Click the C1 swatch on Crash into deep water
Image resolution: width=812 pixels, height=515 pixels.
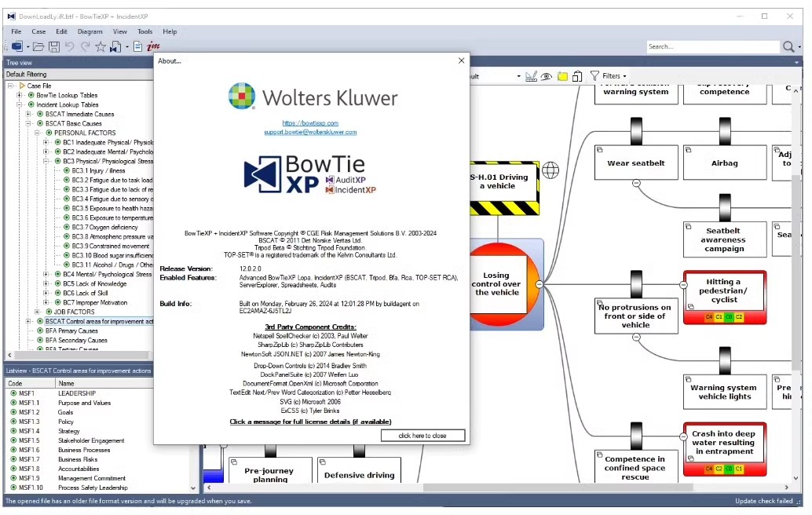point(739,469)
